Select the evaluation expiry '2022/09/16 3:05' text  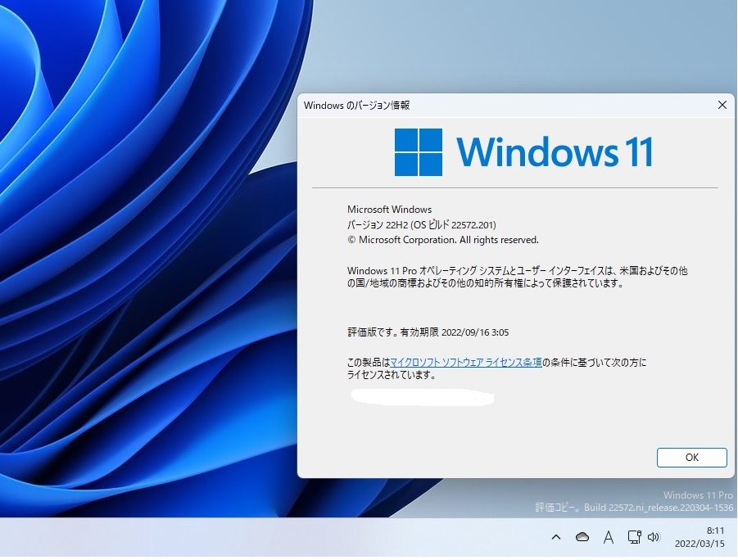coord(475,332)
